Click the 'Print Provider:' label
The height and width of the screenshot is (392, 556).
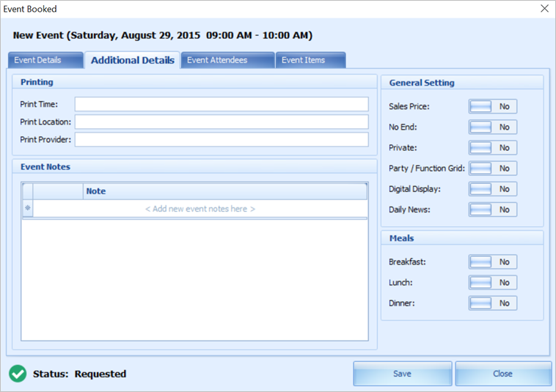pyautogui.click(x=45, y=139)
